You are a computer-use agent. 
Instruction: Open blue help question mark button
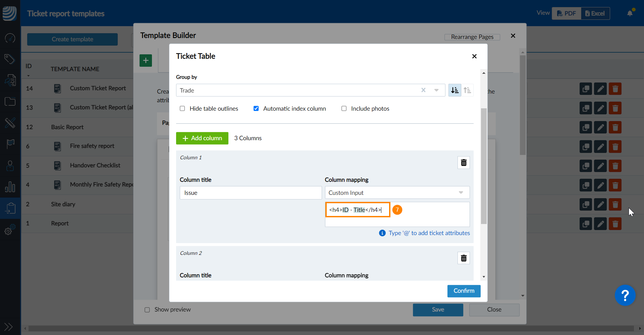click(x=625, y=295)
